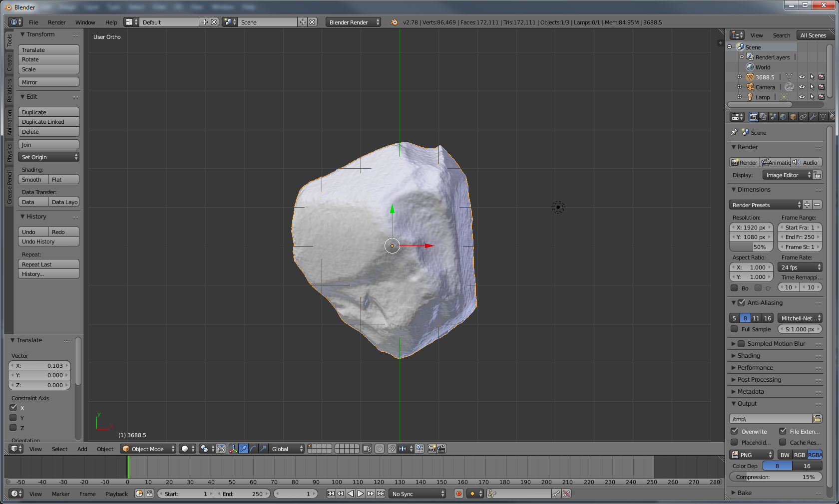Click the record auto-keyframe button
Viewport: 839px width, 504px height.
point(458,494)
